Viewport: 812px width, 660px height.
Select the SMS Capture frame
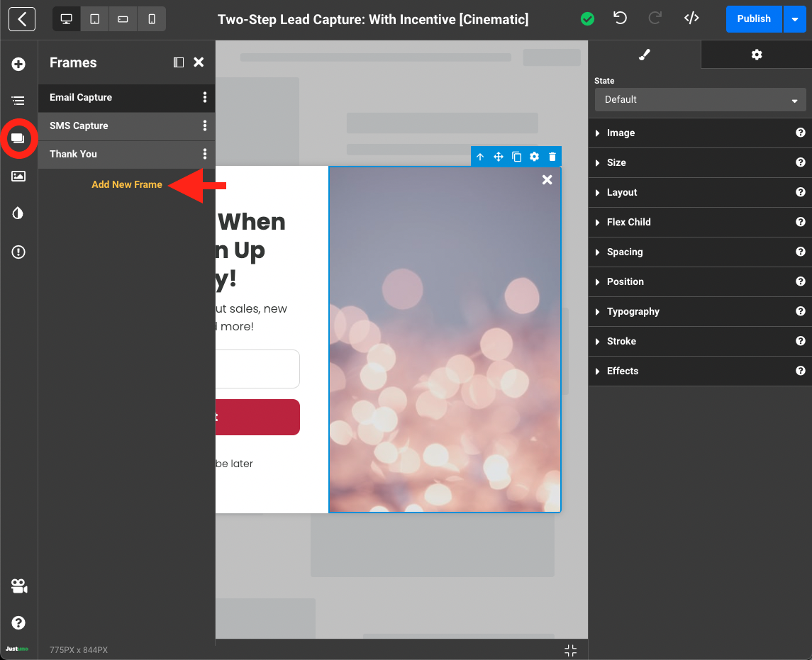[x=79, y=125]
